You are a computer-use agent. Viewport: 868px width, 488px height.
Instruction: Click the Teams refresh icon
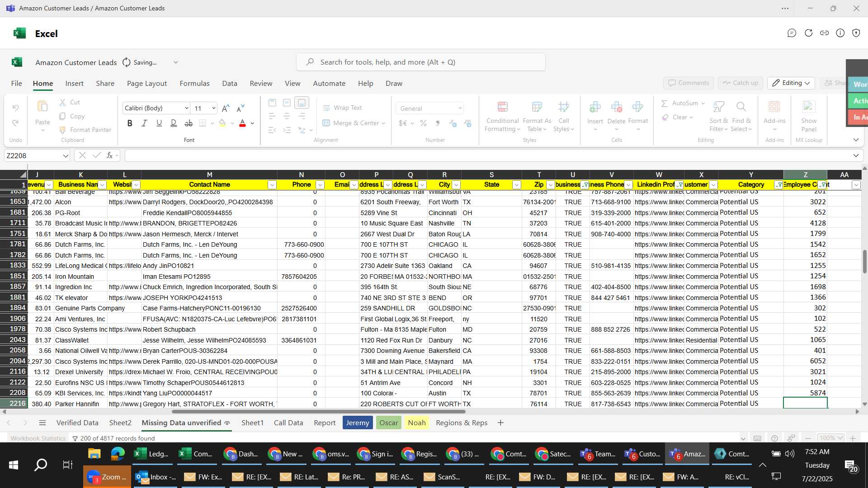point(808,33)
